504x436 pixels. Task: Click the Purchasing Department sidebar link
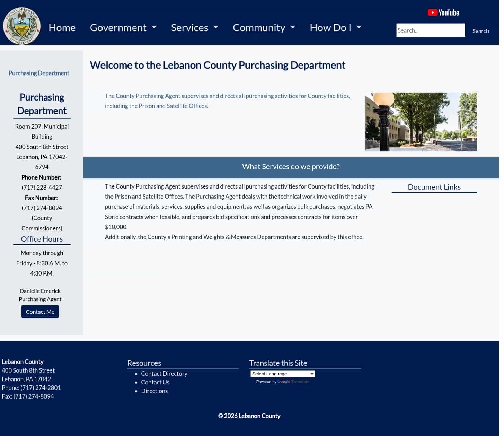(x=38, y=73)
